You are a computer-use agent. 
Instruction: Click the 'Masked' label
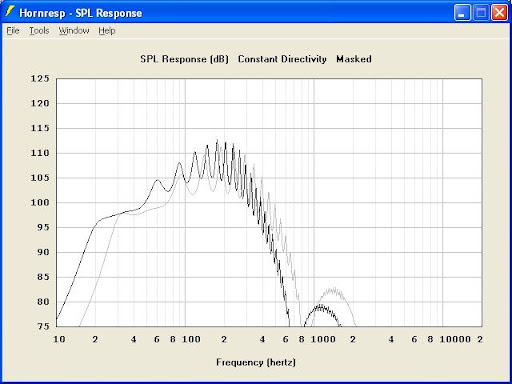tap(354, 59)
